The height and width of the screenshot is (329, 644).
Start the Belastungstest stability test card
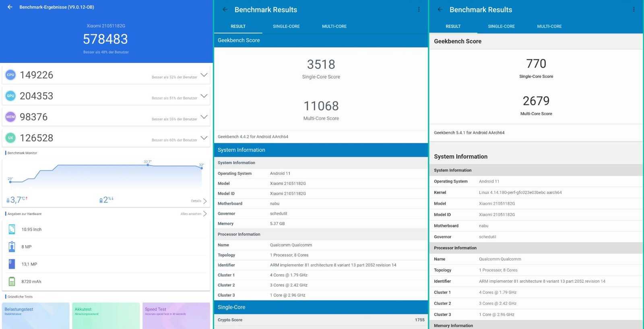(35, 316)
